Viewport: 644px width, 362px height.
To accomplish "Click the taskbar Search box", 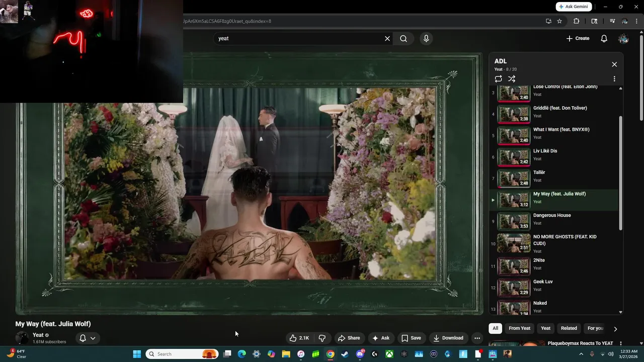I will (x=182, y=354).
